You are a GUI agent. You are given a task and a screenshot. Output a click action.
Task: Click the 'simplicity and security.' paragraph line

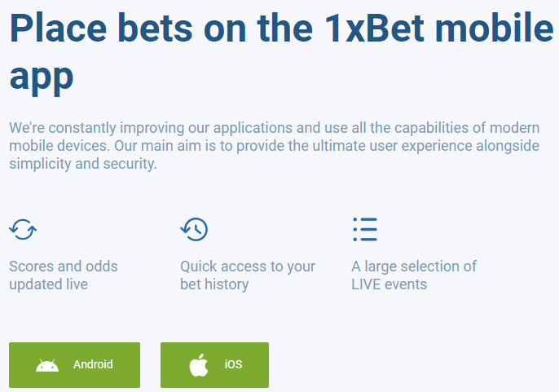pyautogui.click(x=83, y=164)
